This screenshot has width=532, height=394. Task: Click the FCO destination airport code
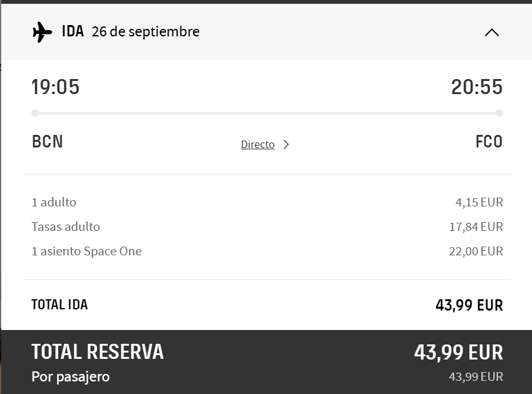coord(489,141)
